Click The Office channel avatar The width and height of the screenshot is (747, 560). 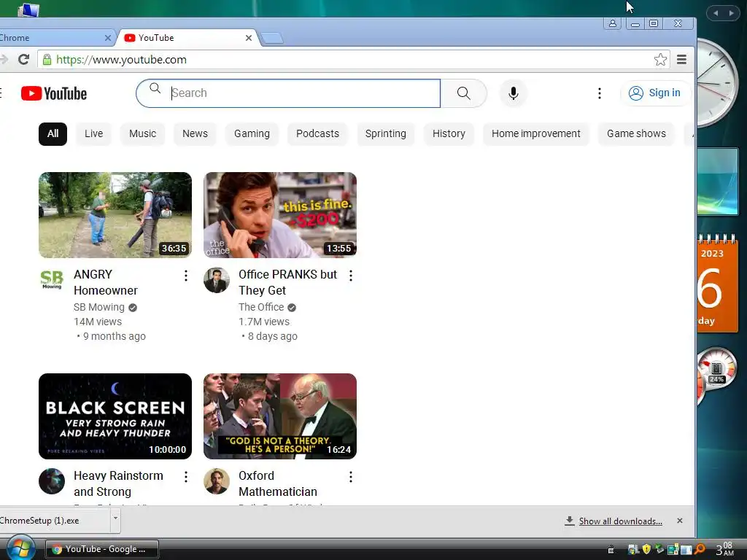pos(216,280)
